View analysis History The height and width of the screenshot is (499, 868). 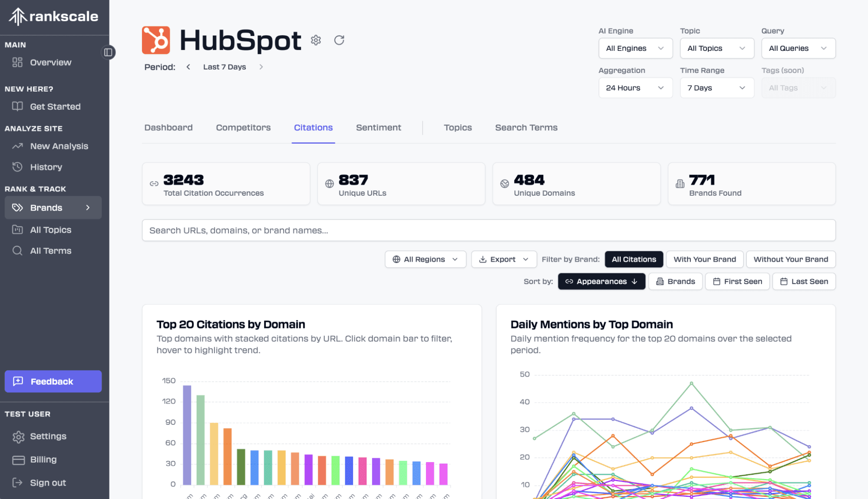click(x=46, y=167)
